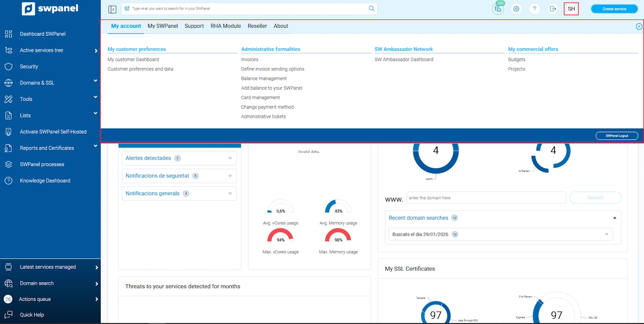Switch to the My SWPanel tab

click(163, 26)
